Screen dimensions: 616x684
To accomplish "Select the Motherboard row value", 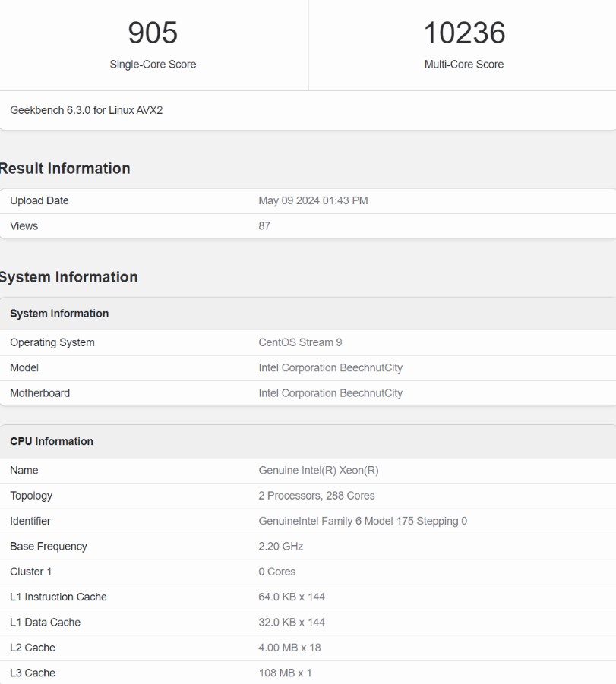I will pos(331,393).
